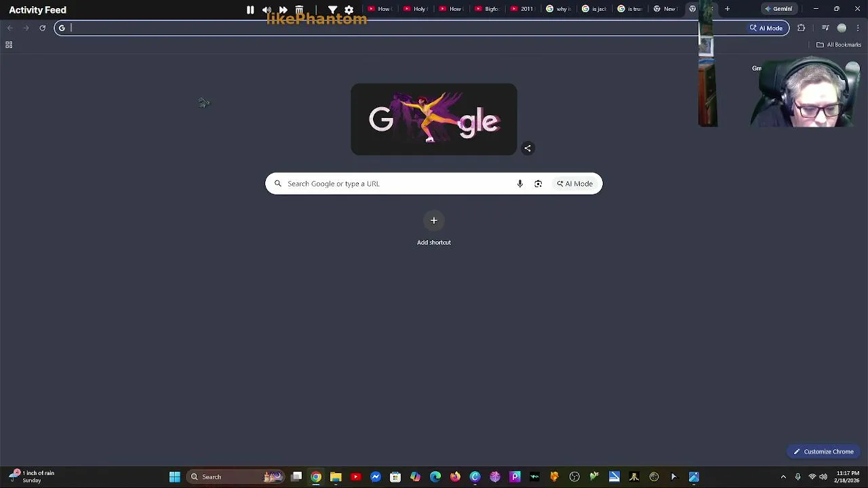
Task: Open the Chrome three-dot menu
Action: pos(858,28)
